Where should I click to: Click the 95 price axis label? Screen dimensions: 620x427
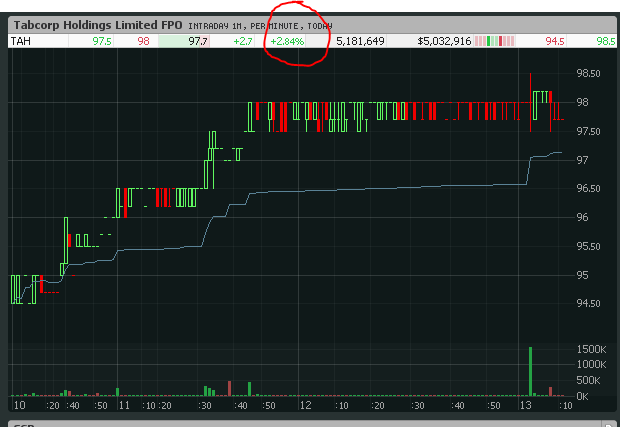pos(582,275)
